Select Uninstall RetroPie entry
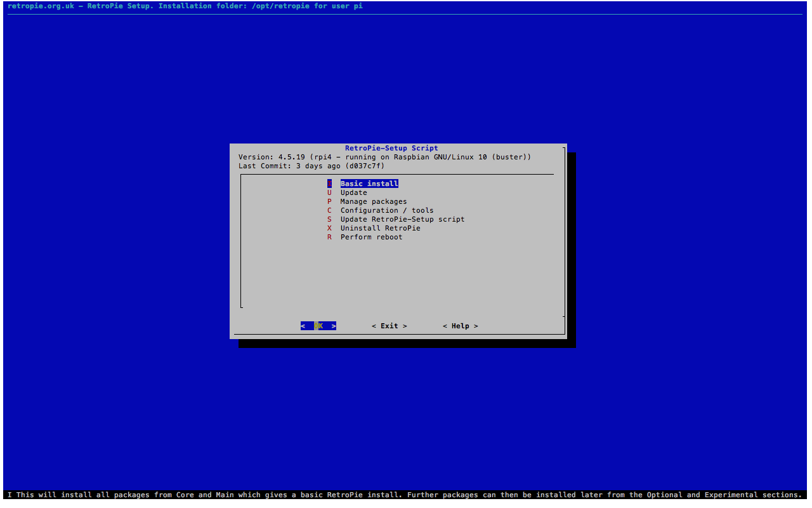The height and width of the screenshot is (508, 812). pos(374,228)
